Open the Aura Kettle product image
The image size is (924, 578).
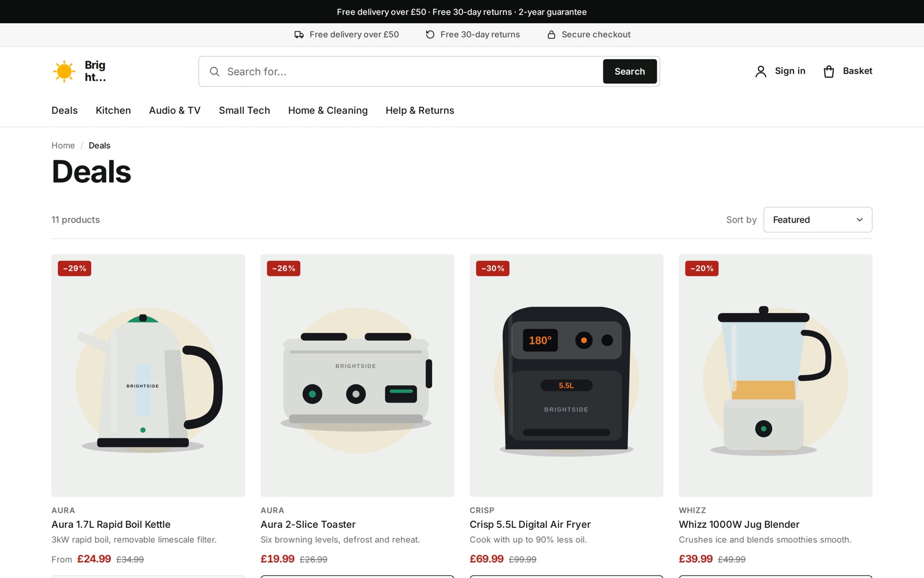(148, 376)
